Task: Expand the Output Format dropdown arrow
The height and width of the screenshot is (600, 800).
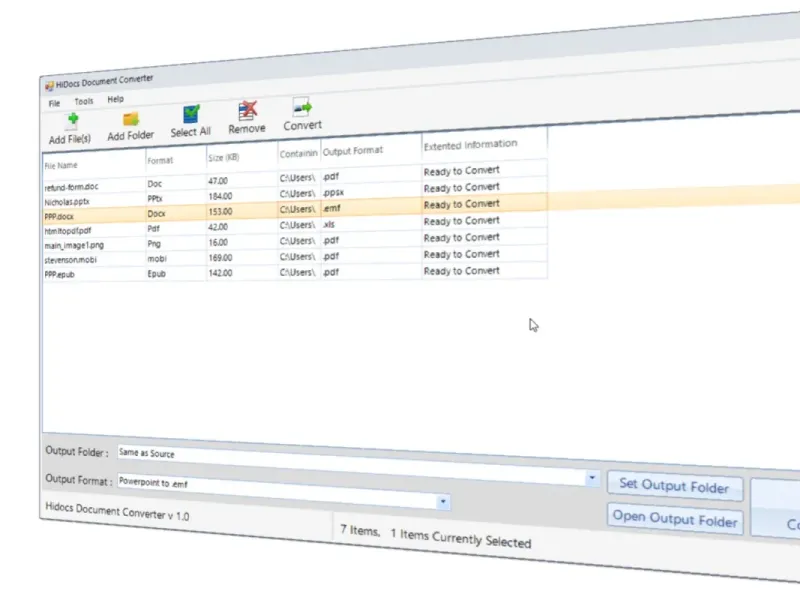Action: (x=443, y=502)
